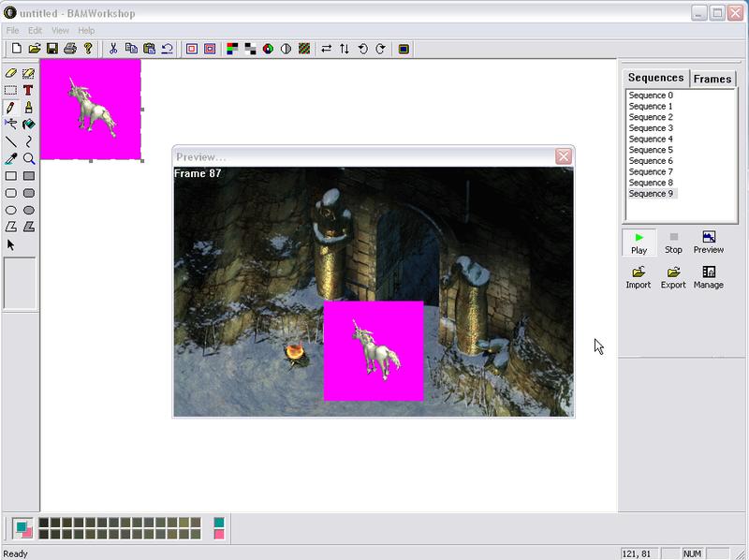This screenshot has width=749, height=560.
Task: Play the animation sequence
Action: [639, 243]
